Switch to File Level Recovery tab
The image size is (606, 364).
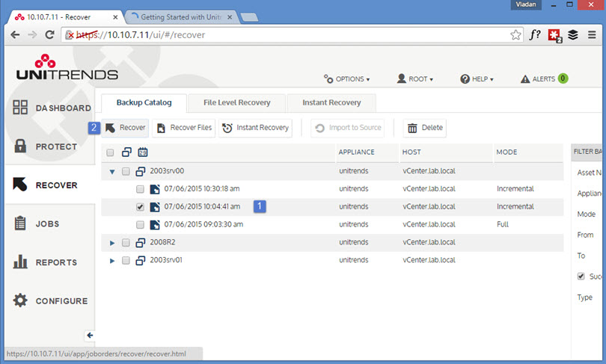point(237,102)
